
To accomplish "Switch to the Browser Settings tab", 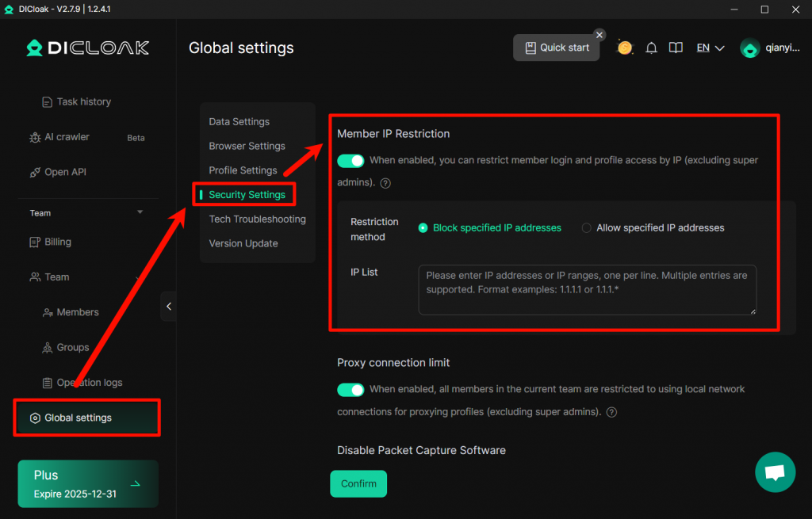I will tap(247, 146).
